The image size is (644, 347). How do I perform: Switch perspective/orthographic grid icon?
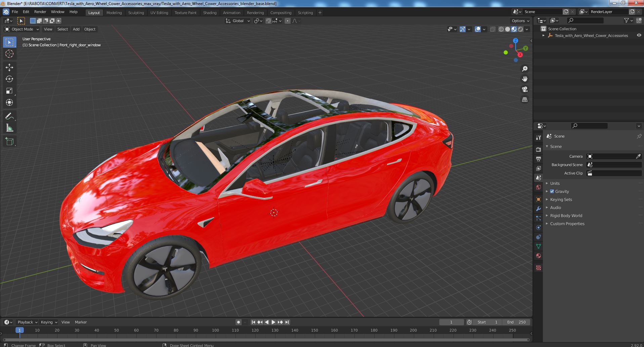coord(524,100)
